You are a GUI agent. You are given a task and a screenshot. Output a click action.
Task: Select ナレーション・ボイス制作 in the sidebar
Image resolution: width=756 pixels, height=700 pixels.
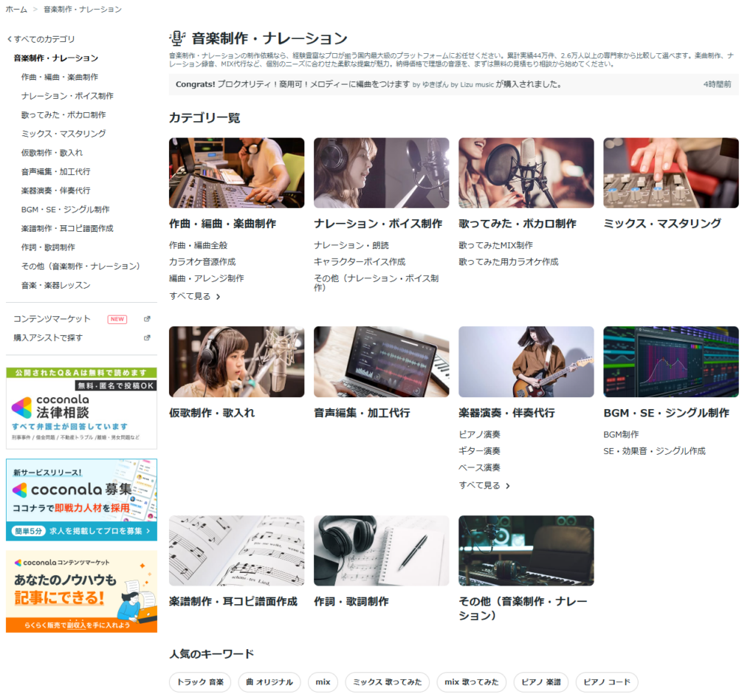point(67,96)
